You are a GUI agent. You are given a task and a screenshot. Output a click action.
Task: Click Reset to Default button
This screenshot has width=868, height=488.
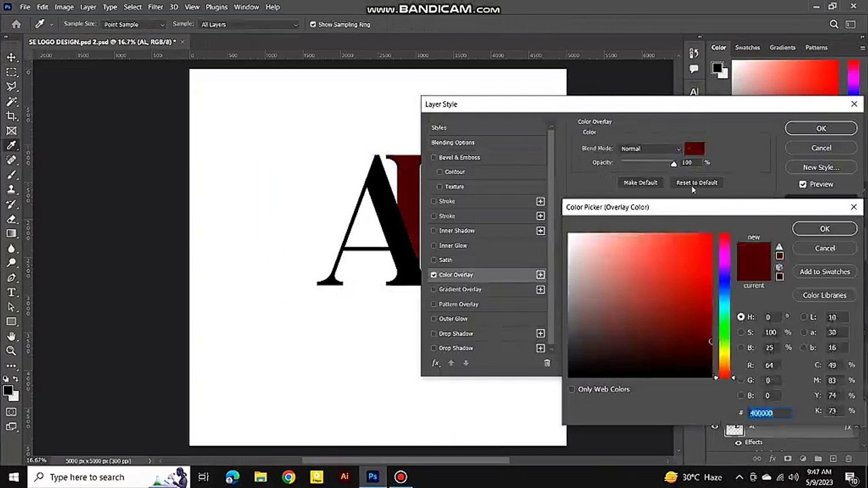[696, 183]
